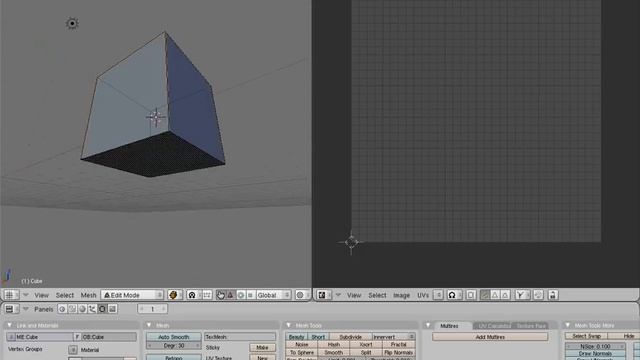Switch to Script context icon in Panels

coord(72,309)
